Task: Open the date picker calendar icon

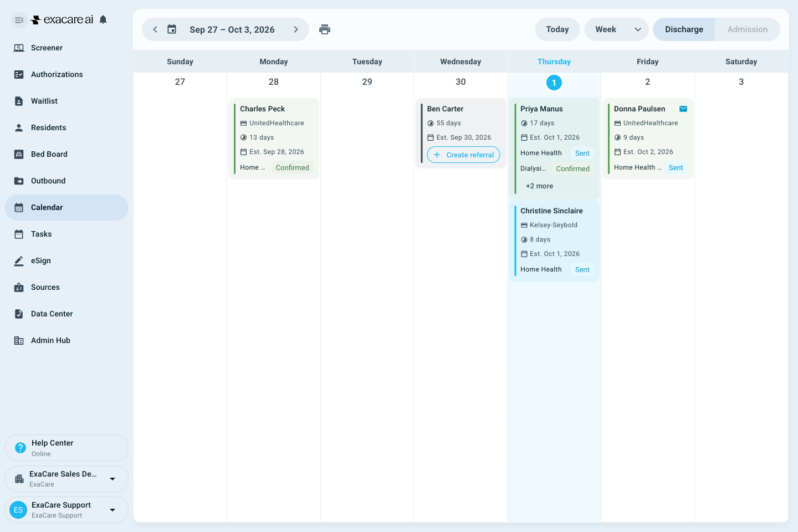Action: tap(172, 29)
